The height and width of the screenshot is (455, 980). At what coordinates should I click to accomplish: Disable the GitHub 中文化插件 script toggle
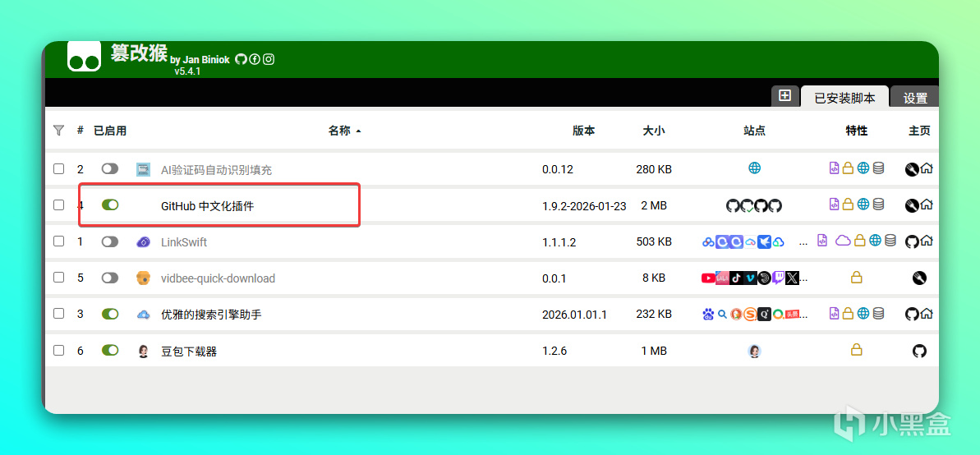tap(110, 205)
